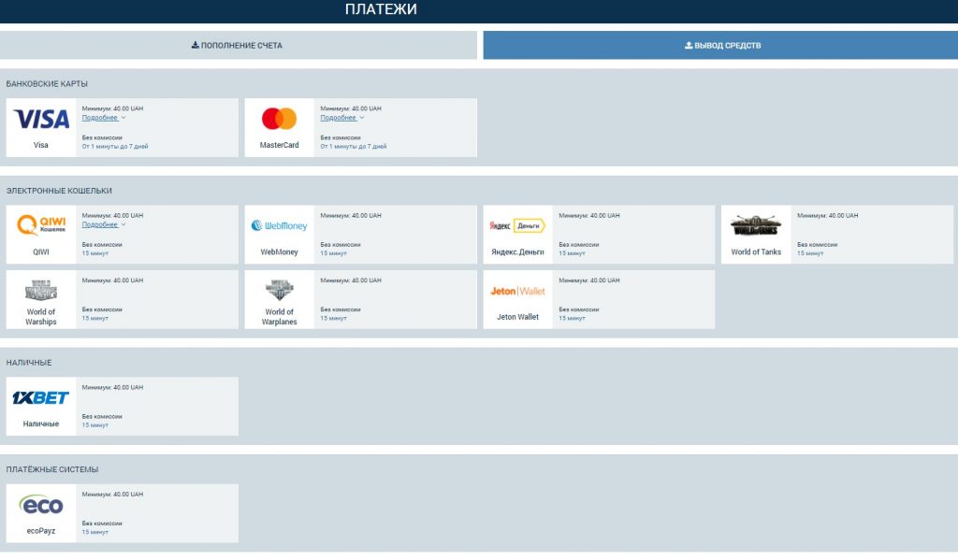Screen dimensions: 958x560
Task: Select the World of Tanks logo
Action: pos(755,225)
